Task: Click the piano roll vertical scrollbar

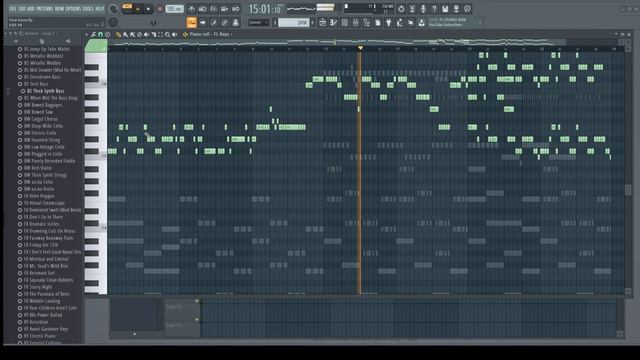Action: (x=628, y=190)
